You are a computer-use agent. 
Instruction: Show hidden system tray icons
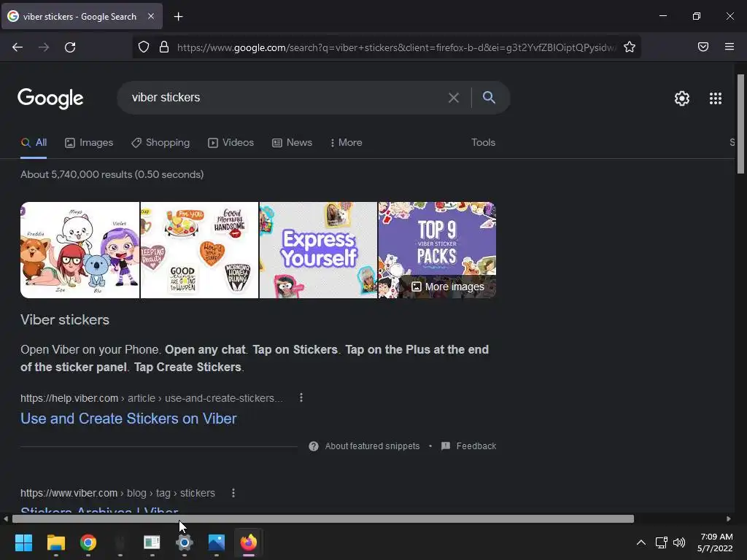[641, 542]
